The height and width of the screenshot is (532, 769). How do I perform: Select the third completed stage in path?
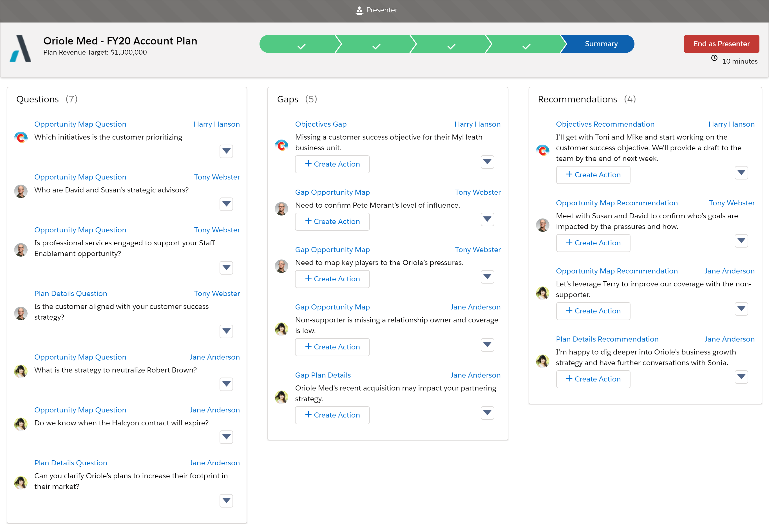tap(451, 44)
